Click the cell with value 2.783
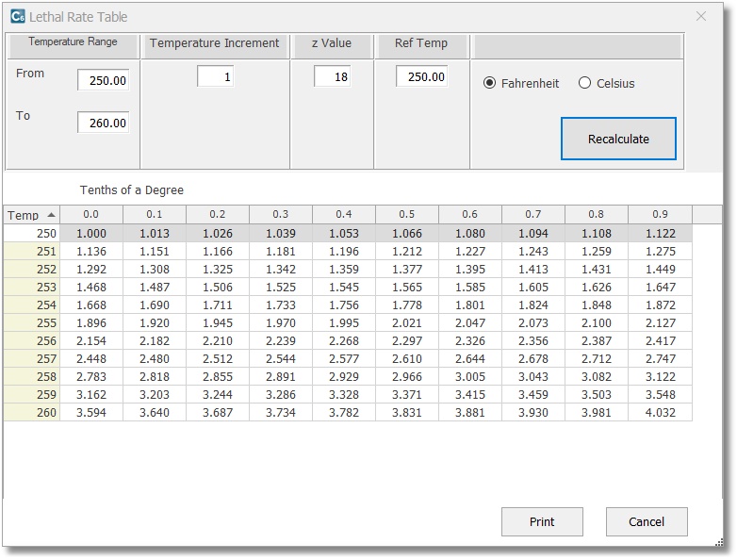The image size is (737, 560). (91, 376)
